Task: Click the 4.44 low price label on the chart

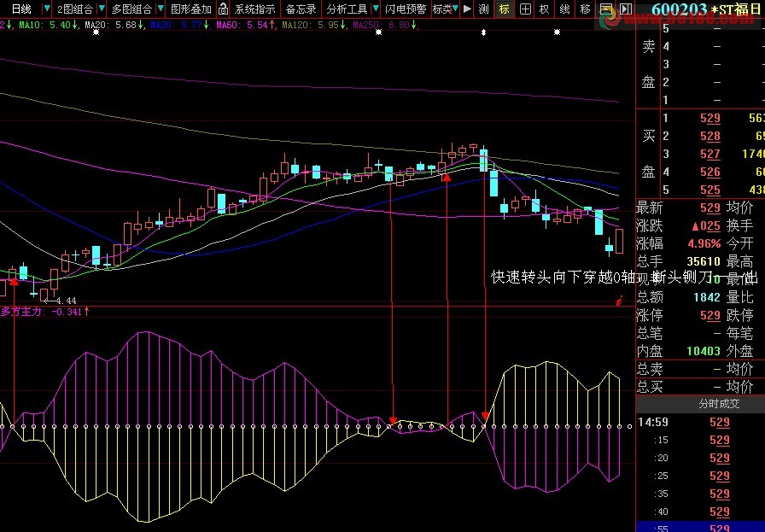Action: click(66, 301)
